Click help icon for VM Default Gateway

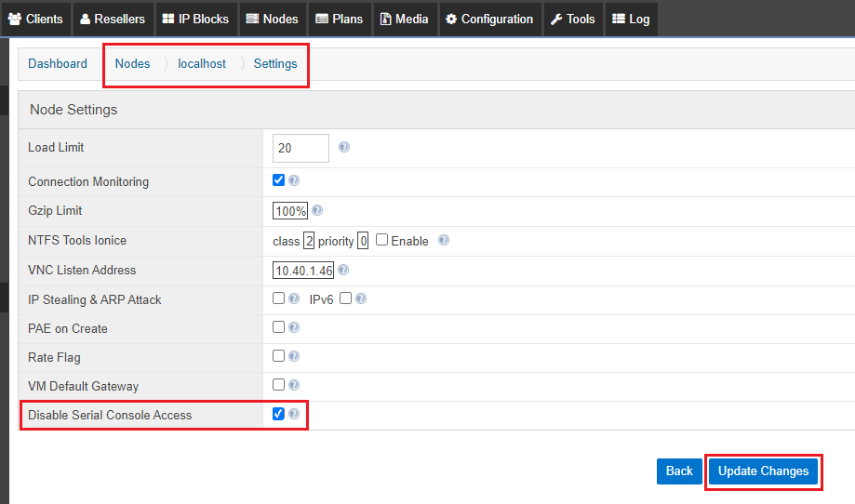[294, 385]
